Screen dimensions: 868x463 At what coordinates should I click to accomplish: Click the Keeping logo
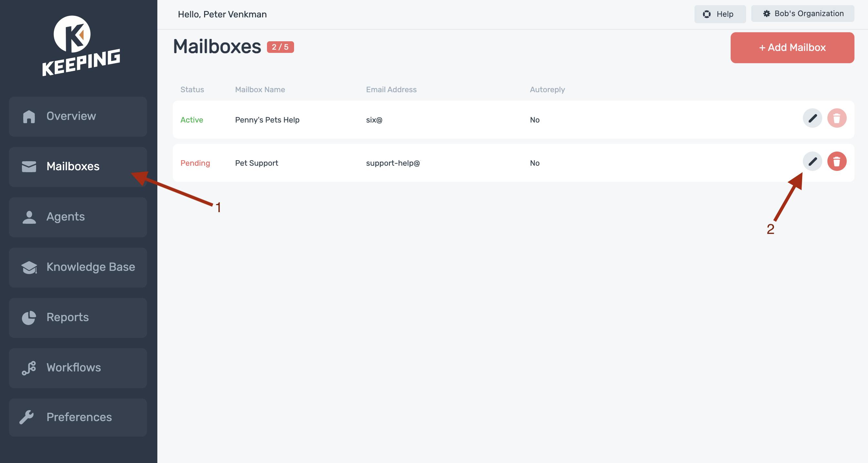point(81,46)
